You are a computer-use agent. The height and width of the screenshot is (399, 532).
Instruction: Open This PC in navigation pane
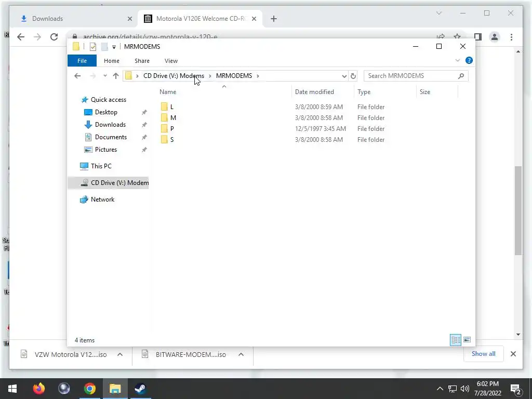[x=101, y=166]
